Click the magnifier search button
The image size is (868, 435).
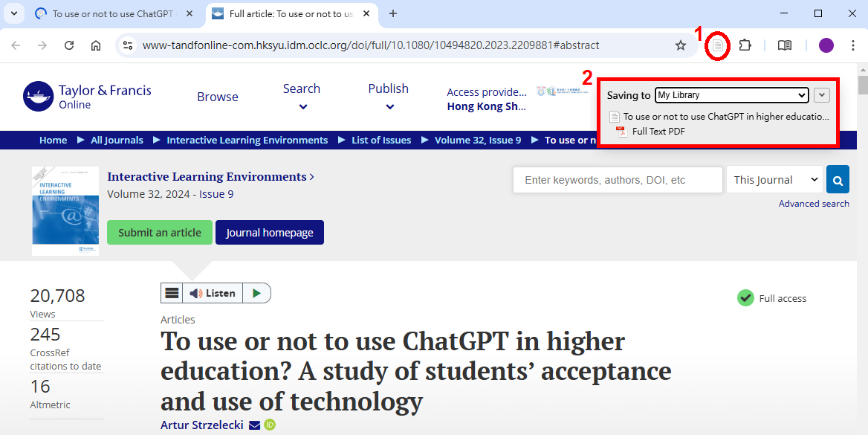pyautogui.click(x=838, y=180)
